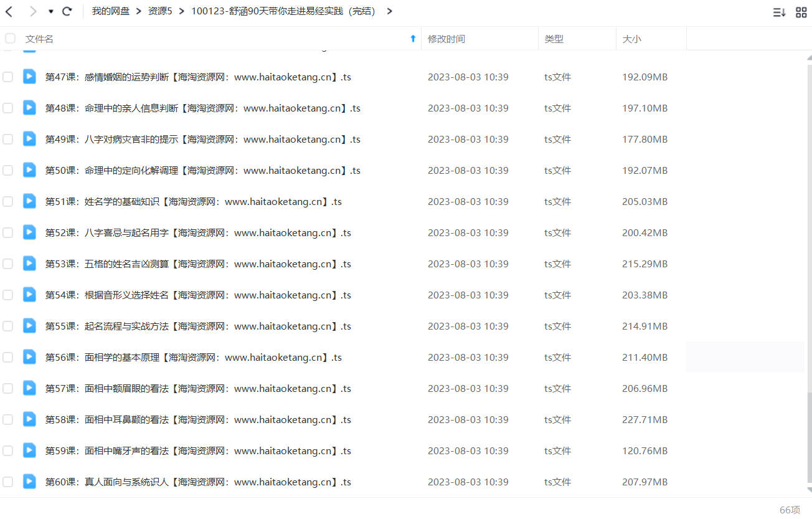This screenshot has width=812, height=519.
Task: Expand the chevron after the last breadcrumb
Action: click(x=389, y=11)
